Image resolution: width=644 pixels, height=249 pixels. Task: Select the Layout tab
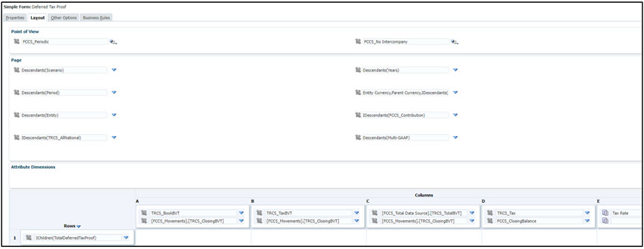coord(37,18)
